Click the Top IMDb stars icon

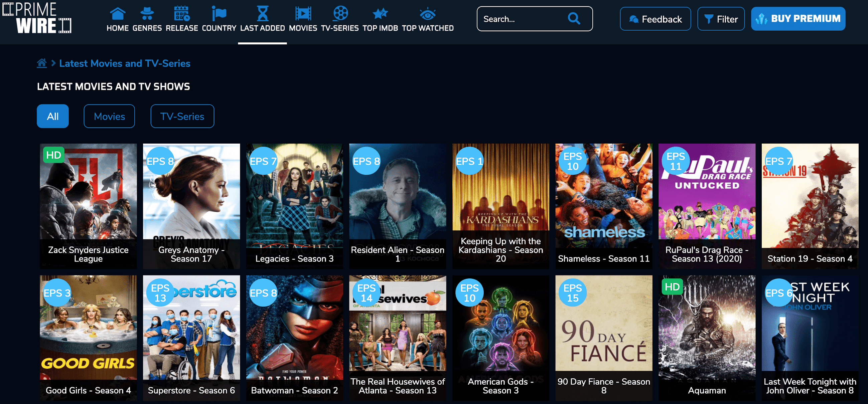point(380,14)
